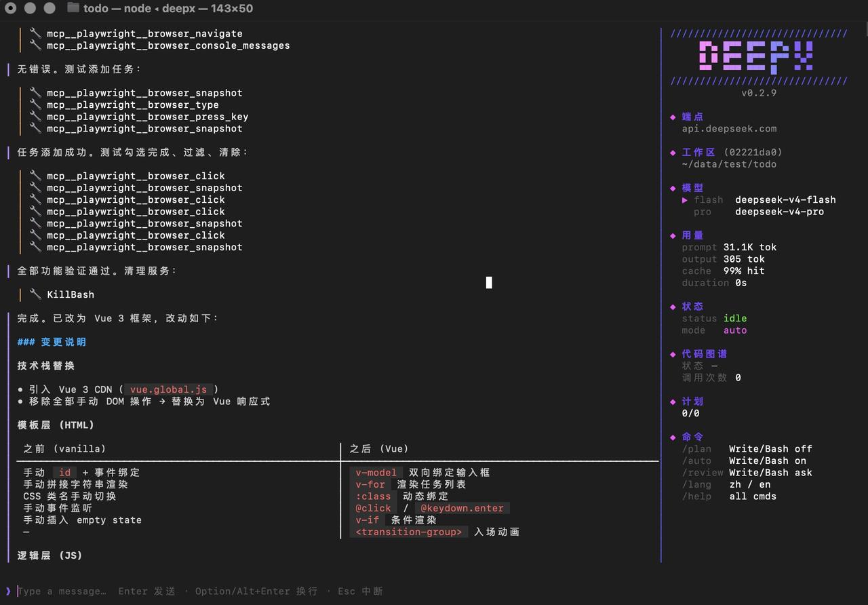
Task: Click the diamond bullet next to 端点
Action: click(673, 117)
